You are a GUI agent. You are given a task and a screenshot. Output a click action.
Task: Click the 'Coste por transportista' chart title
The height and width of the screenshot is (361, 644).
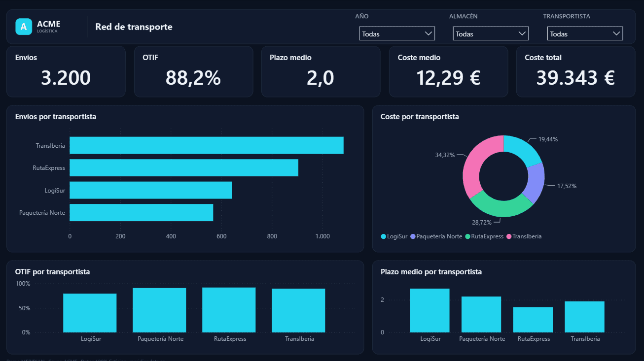click(x=420, y=117)
